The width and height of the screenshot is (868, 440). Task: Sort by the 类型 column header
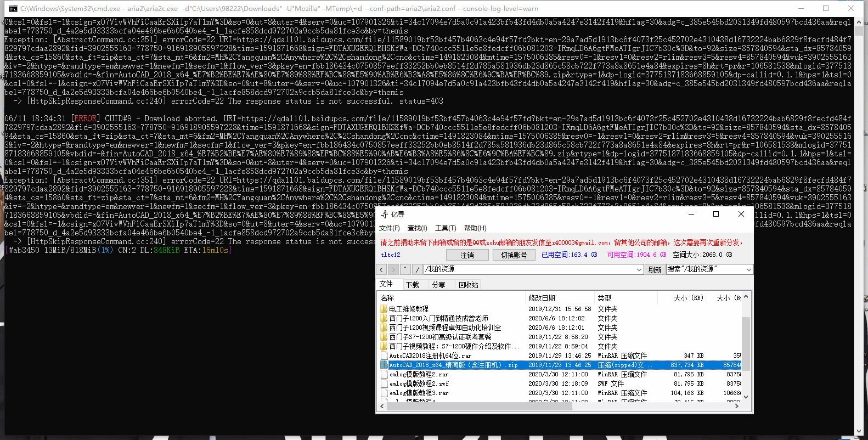pyautogui.click(x=626, y=298)
